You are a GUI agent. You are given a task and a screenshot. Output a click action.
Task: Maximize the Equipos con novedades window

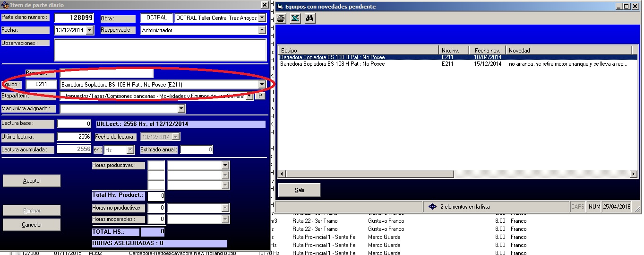[627, 6]
